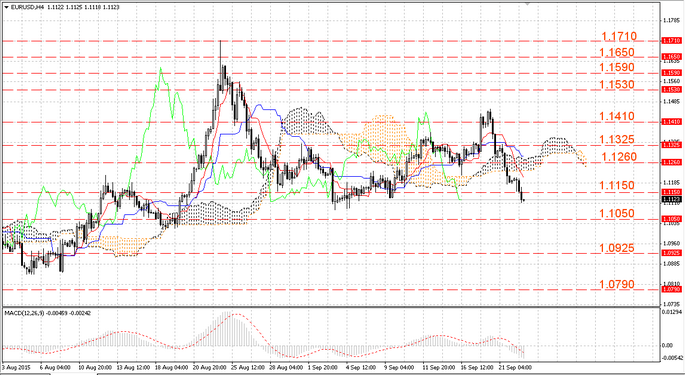Open the chart menu arrow beside EURUSD,H4
This screenshot has height=375, width=685.
[6, 7]
